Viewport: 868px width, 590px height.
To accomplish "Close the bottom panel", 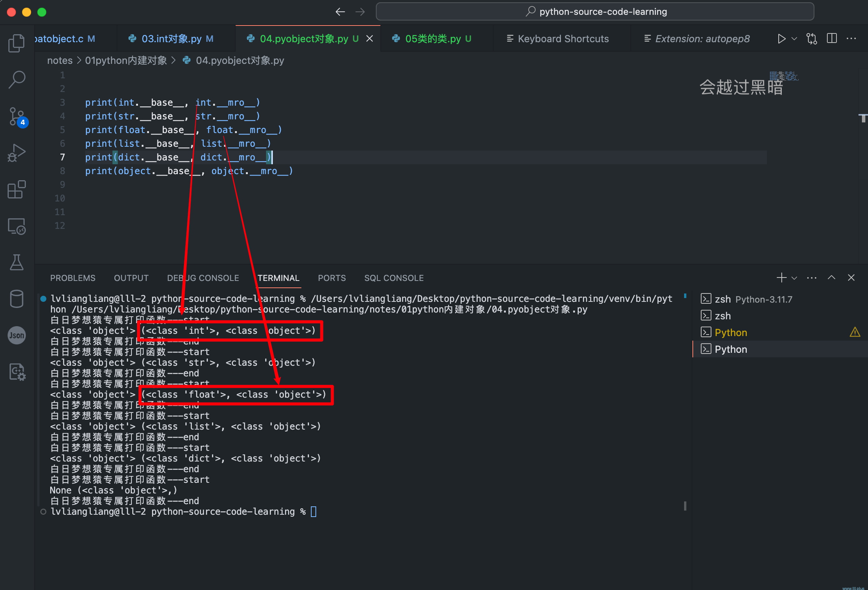I will click(x=851, y=278).
